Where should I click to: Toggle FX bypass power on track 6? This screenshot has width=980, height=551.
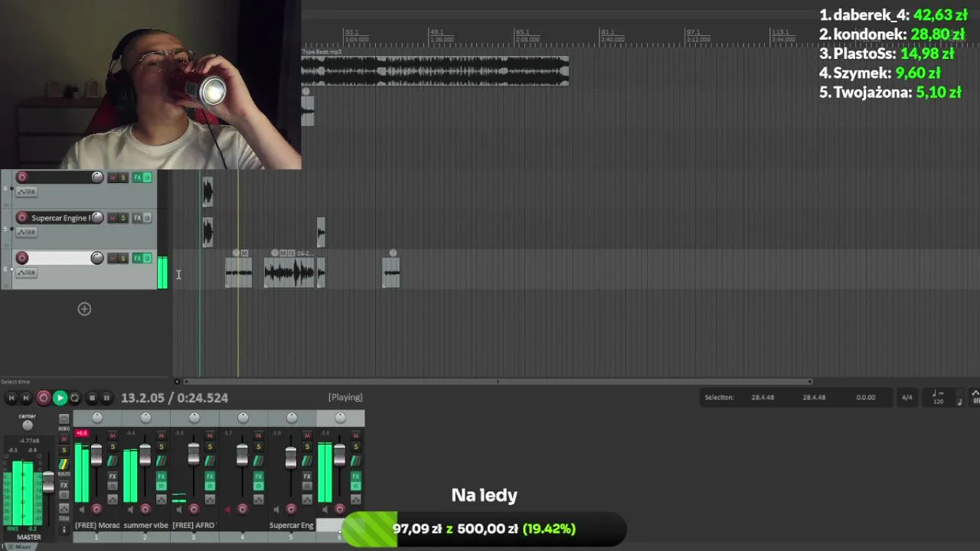coord(148,259)
